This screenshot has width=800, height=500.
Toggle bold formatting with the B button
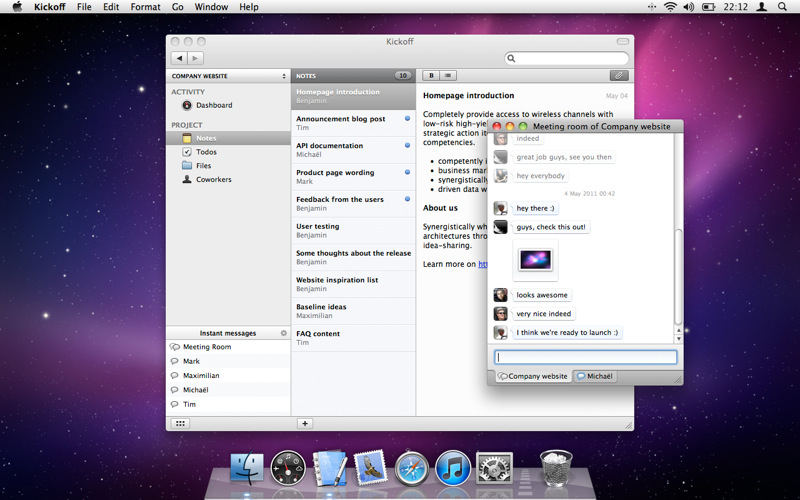pos(431,76)
